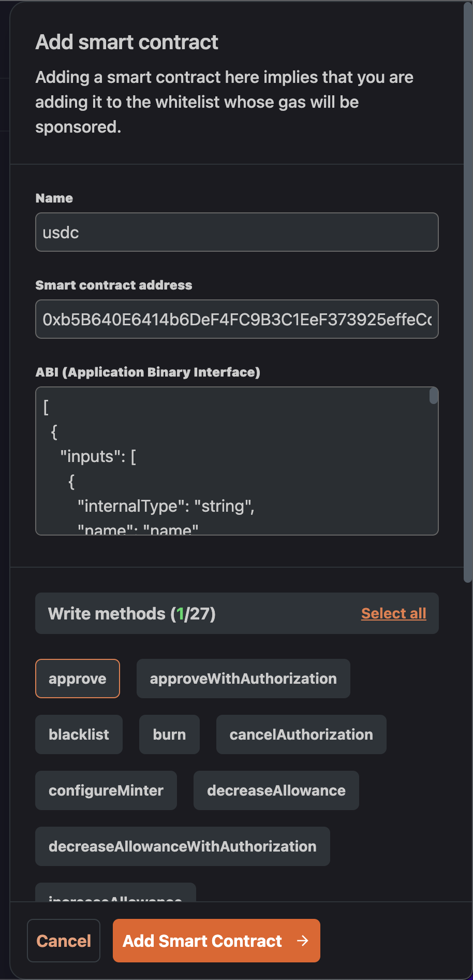Click the Add Smart Contract button
473x980 pixels.
[216, 941]
